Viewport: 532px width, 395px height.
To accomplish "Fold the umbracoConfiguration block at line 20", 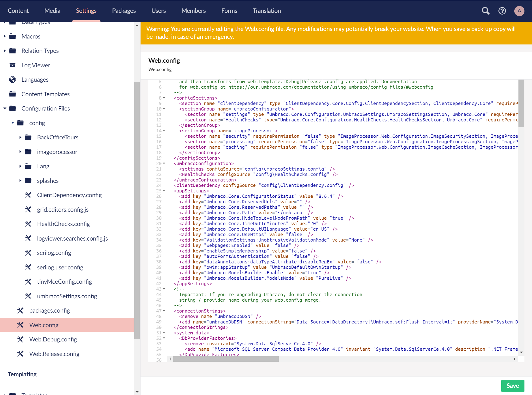I will [164, 164].
